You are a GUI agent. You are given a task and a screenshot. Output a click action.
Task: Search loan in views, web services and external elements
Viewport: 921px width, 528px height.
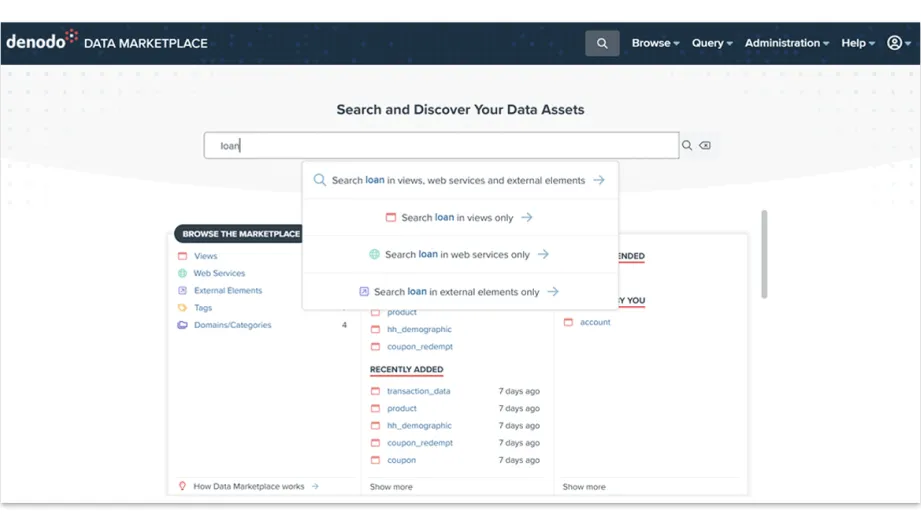(x=460, y=180)
